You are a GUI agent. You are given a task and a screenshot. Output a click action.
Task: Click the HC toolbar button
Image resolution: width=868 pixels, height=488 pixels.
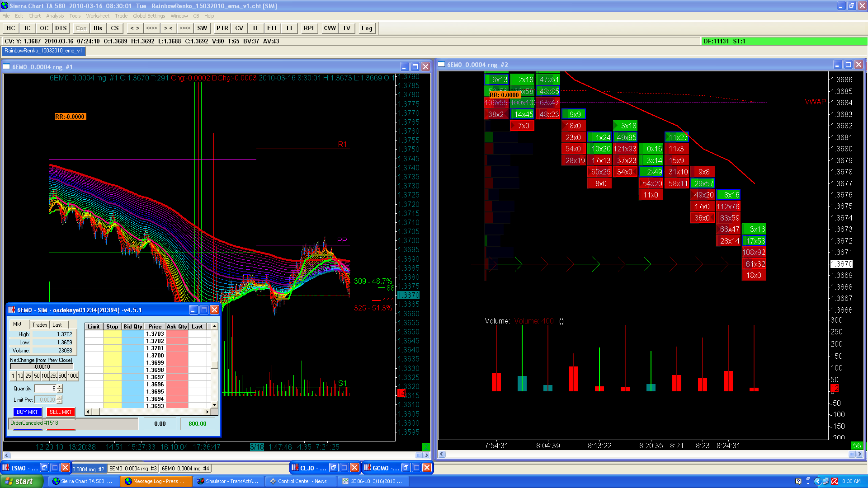click(x=11, y=28)
